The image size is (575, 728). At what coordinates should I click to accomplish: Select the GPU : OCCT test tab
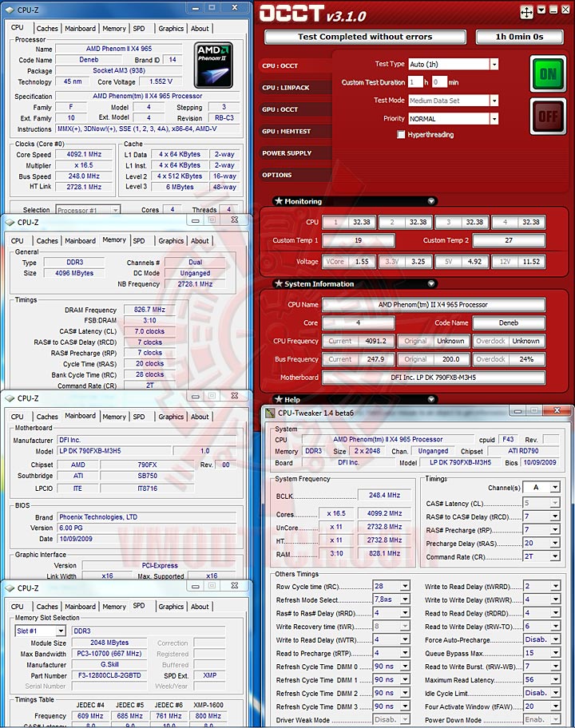pyautogui.click(x=294, y=109)
